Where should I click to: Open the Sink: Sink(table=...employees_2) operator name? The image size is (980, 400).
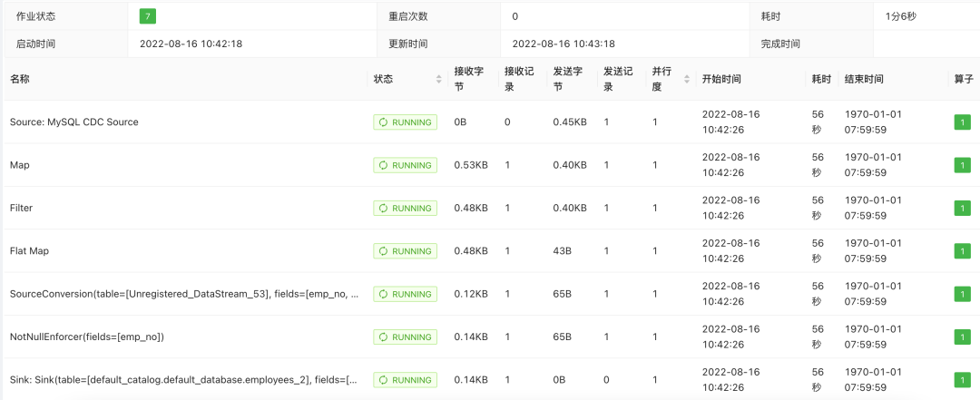[x=183, y=380]
